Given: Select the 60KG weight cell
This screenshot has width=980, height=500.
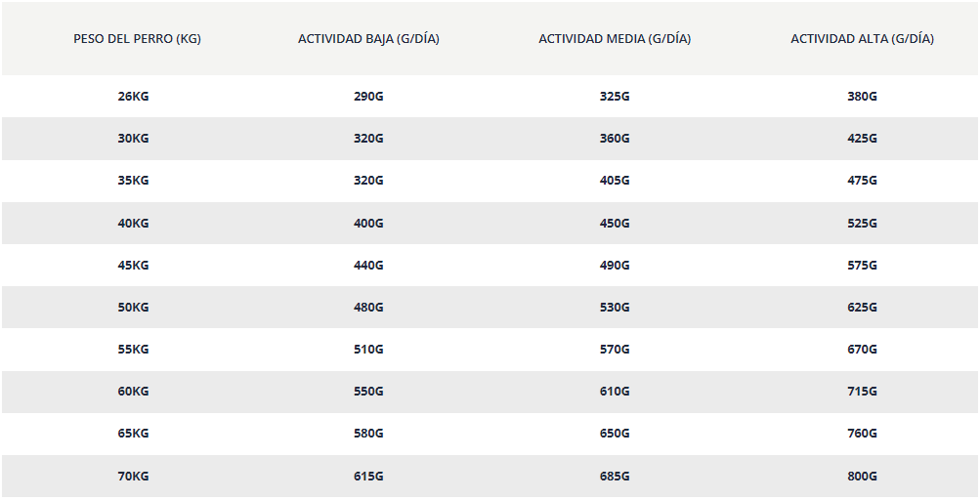Looking at the screenshot, I should point(133,392).
